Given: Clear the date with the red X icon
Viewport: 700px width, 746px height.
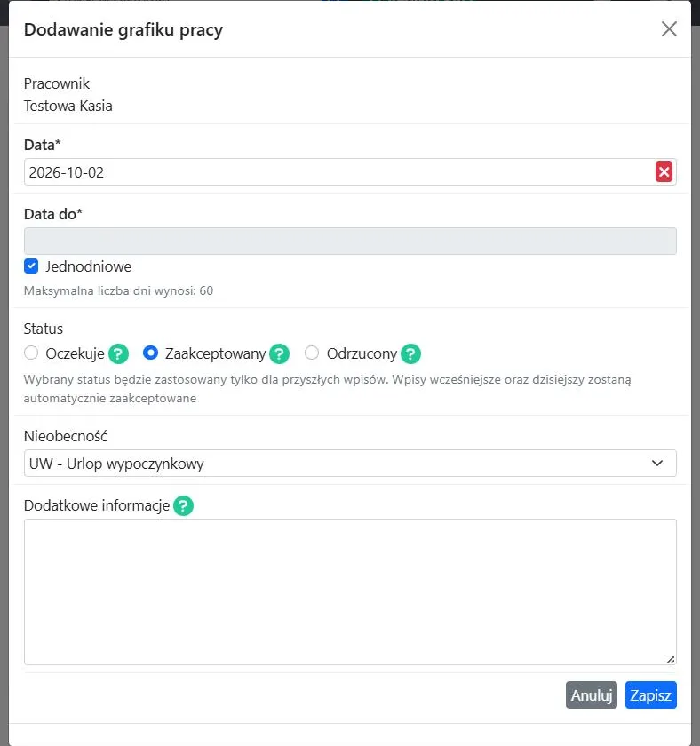Looking at the screenshot, I should point(664,171).
